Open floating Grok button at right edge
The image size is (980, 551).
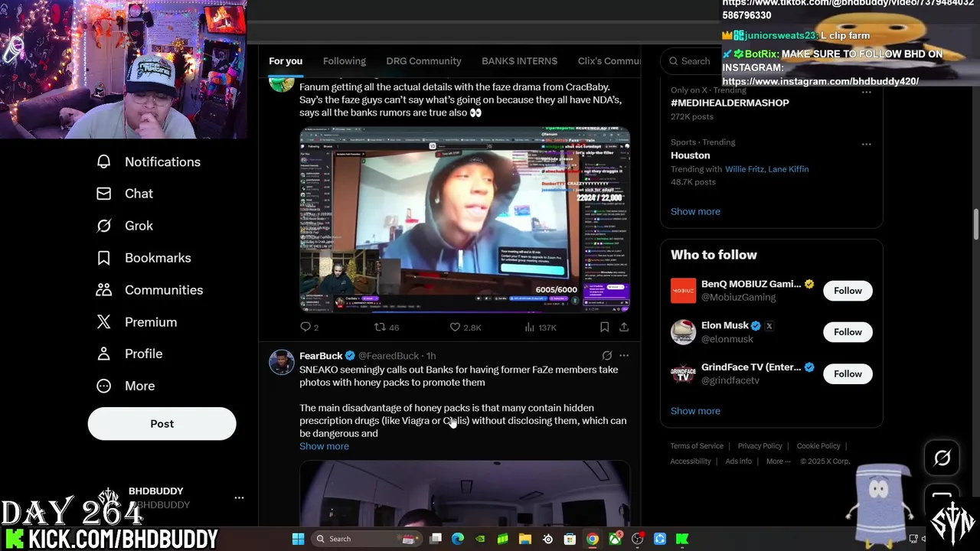coord(942,458)
